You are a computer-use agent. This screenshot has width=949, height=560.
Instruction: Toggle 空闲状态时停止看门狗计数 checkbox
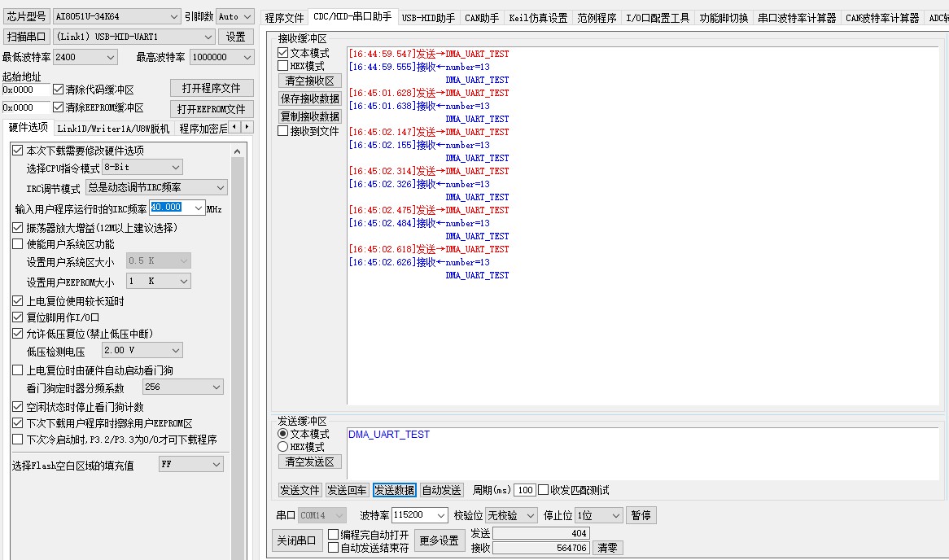click(x=18, y=407)
